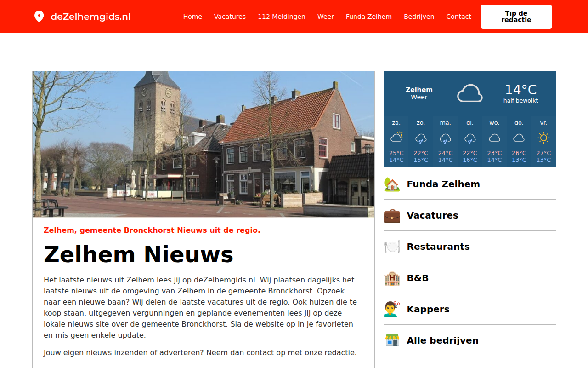Click the large cloud icon in weather widget
This screenshot has height=368, width=588.
click(x=469, y=93)
